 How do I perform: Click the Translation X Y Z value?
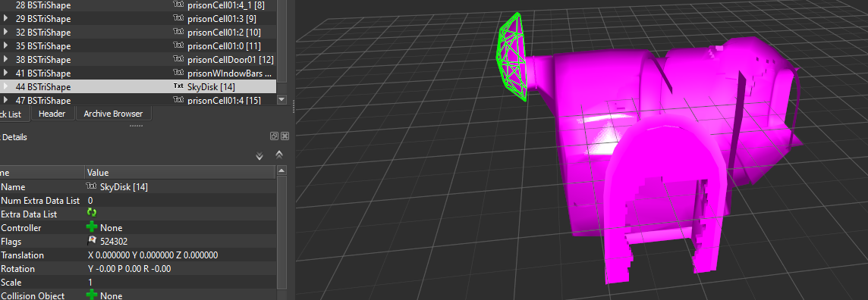[153, 255]
